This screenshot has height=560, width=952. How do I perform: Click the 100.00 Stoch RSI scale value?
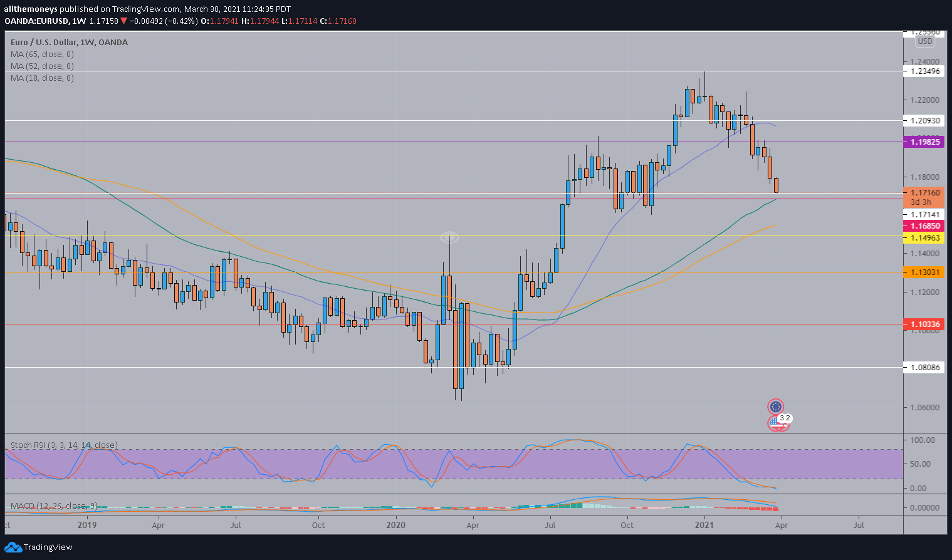point(923,440)
